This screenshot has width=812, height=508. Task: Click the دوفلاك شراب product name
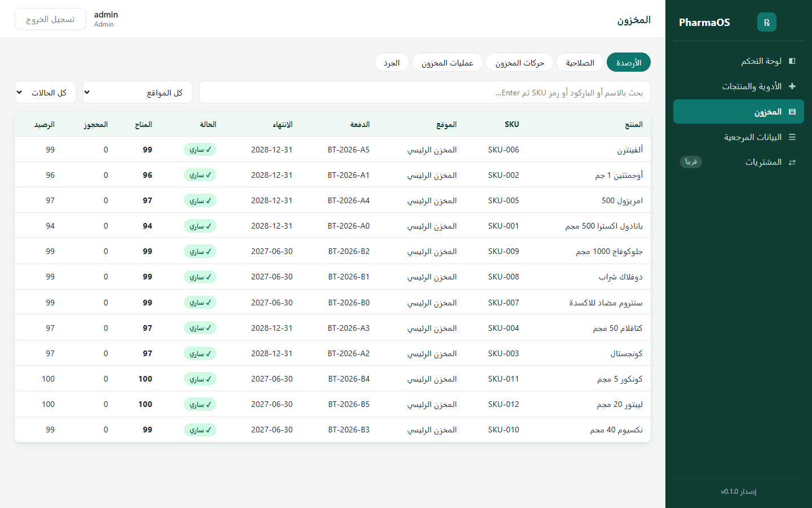[x=621, y=277]
